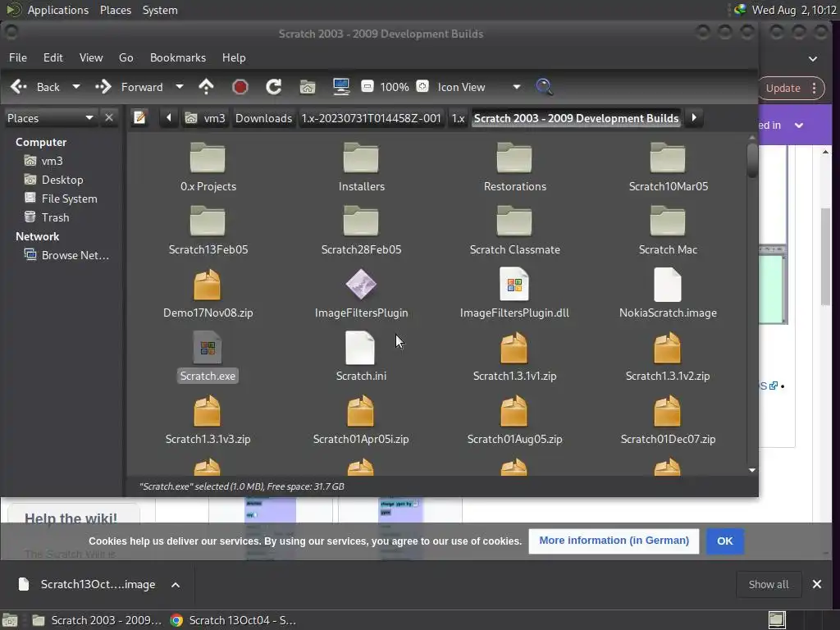This screenshot has width=840, height=630.
Task: Click the Forward arrow icon
Action: click(x=103, y=87)
